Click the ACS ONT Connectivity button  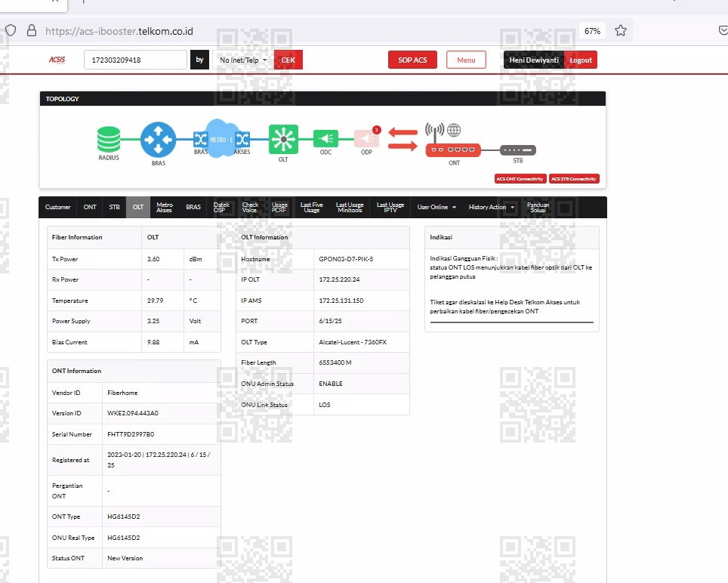pos(520,179)
